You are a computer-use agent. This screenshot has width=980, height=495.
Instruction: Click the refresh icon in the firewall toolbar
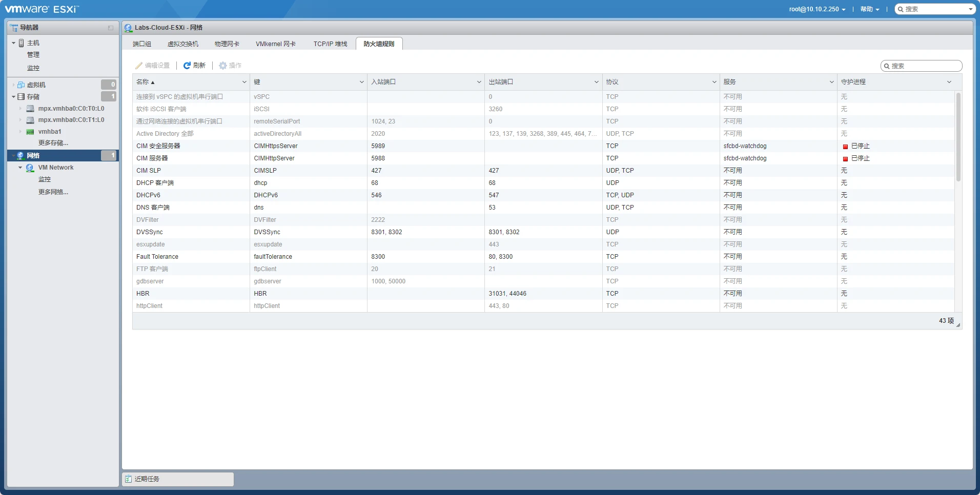pyautogui.click(x=187, y=66)
